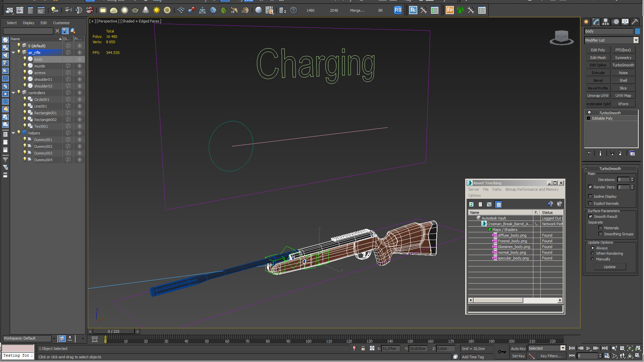Click the grass scatter icon
Viewport: 644px width, 362px height.
pyautogui.click(x=224, y=10)
